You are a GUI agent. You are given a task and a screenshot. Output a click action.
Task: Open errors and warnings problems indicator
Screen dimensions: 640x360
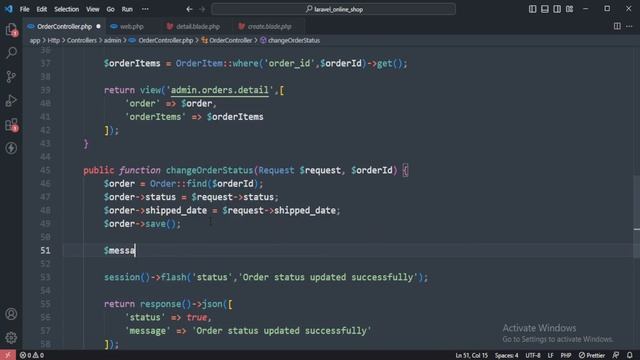click(32, 355)
